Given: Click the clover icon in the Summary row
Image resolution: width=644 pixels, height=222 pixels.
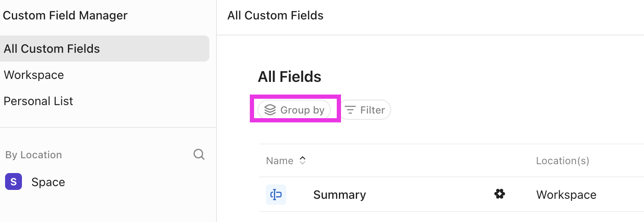Looking at the screenshot, I should [500, 194].
